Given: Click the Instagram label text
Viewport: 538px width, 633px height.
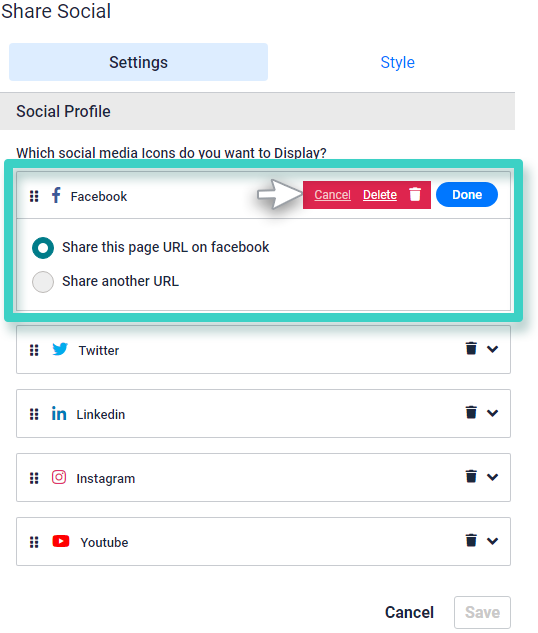Looking at the screenshot, I should pyautogui.click(x=106, y=479).
